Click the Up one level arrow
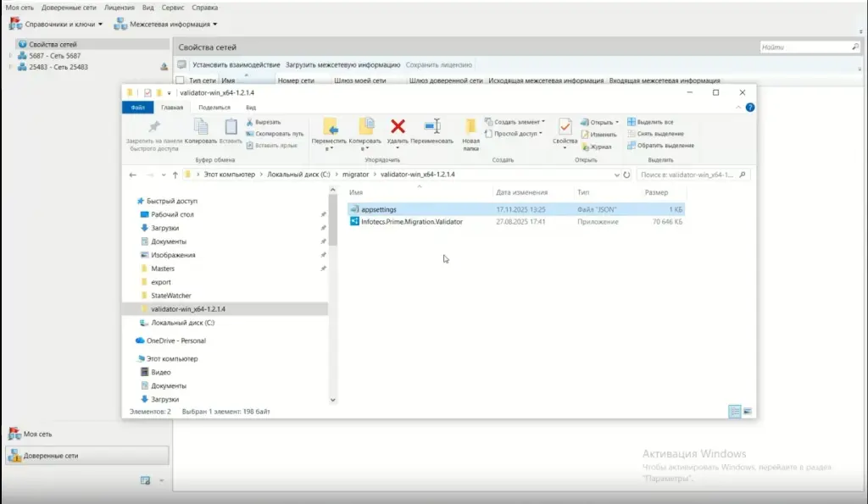 pyautogui.click(x=175, y=174)
